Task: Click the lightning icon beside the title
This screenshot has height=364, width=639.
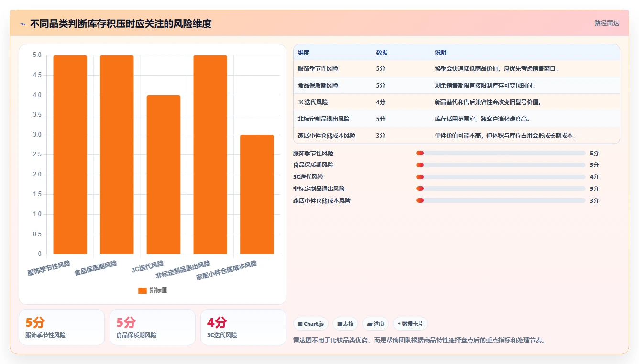Action: (x=22, y=23)
